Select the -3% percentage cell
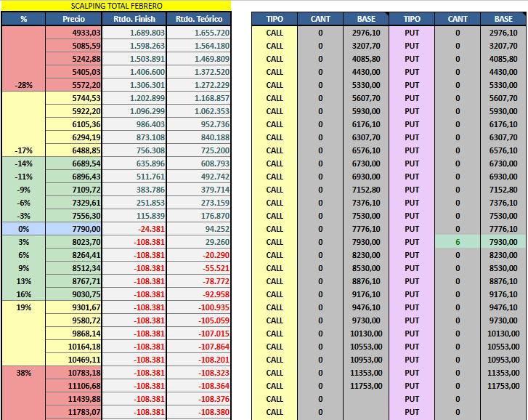The image size is (528, 420). tap(23, 216)
